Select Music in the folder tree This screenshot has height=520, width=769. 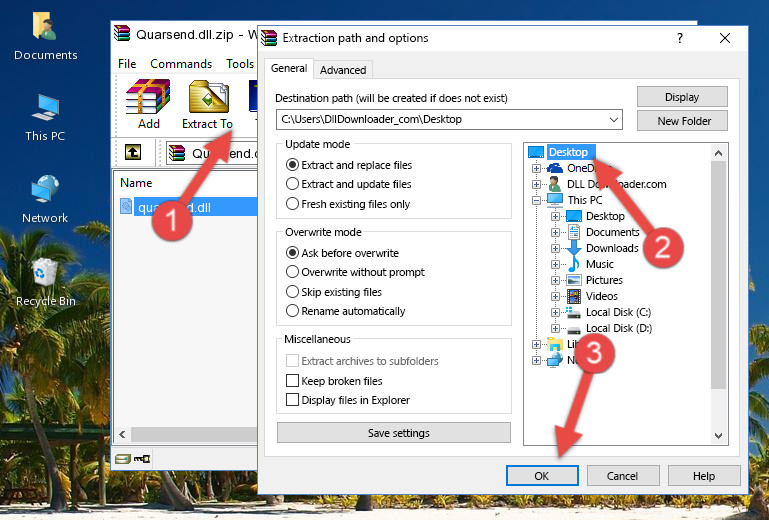pyautogui.click(x=600, y=264)
